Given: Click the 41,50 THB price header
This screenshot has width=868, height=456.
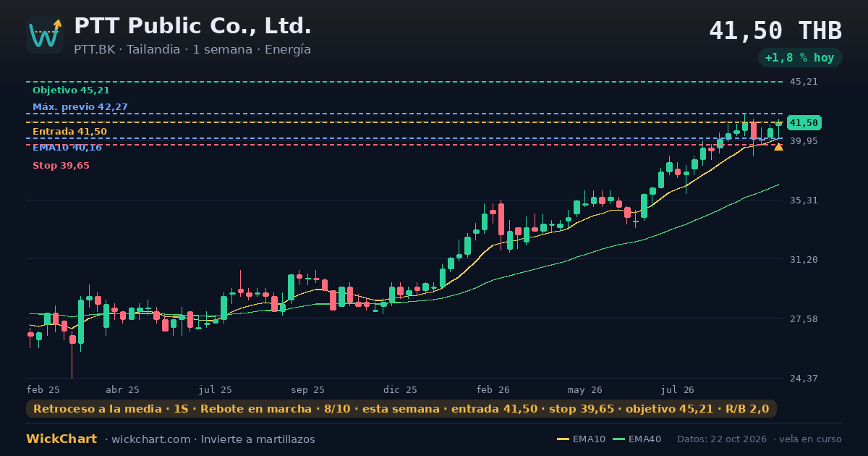Looking at the screenshot, I should (775, 31).
